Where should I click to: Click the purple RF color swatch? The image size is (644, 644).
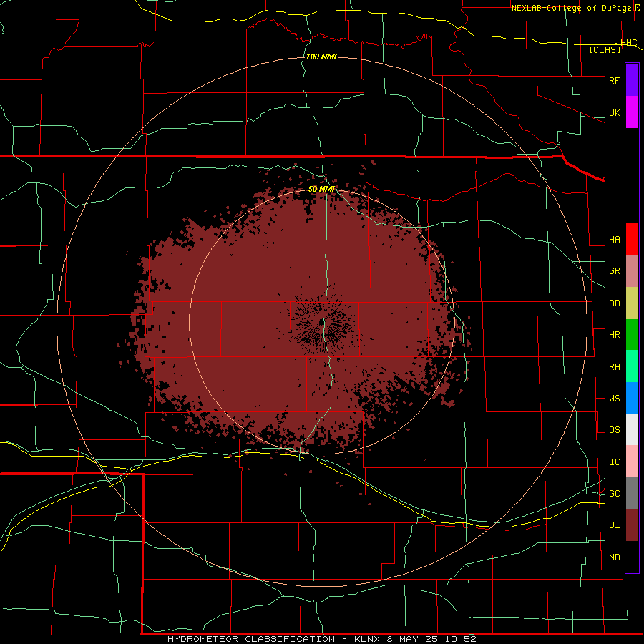pos(632,80)
